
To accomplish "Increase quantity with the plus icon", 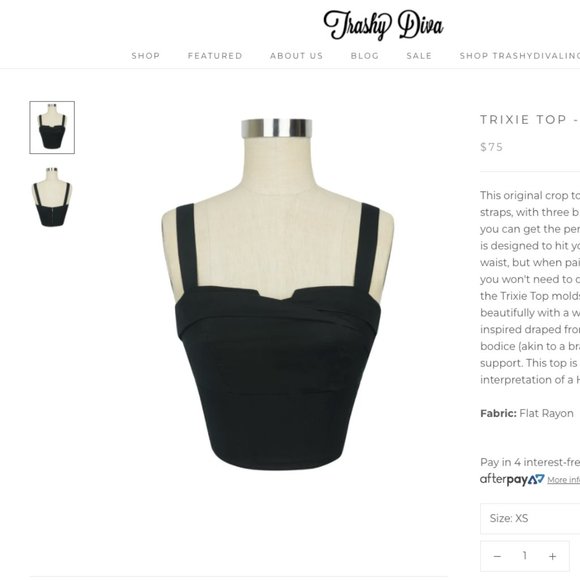I will tap(552, 556).
